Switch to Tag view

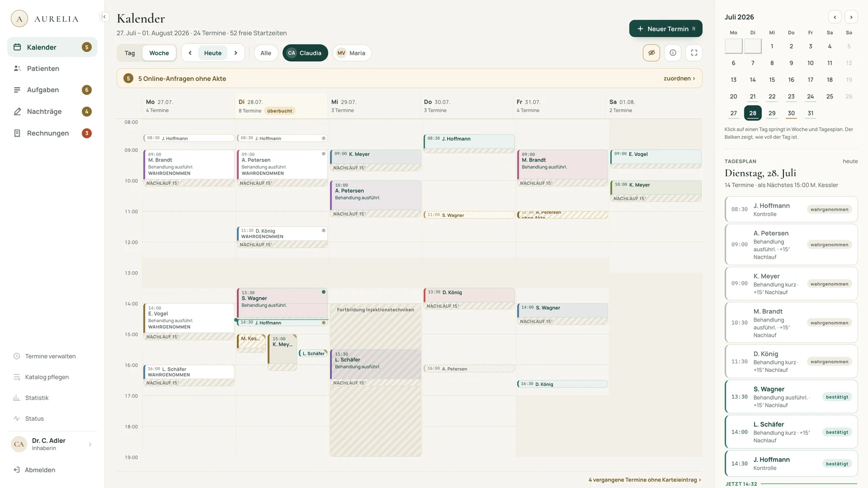tap(130, 53)
